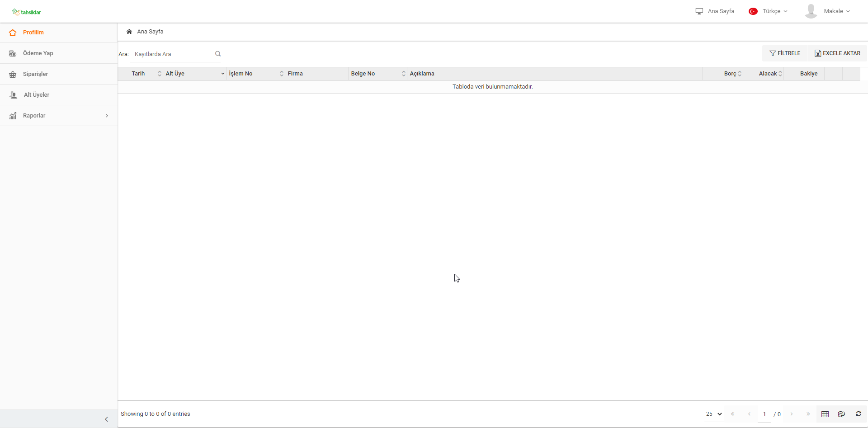Click the table grid view icon
The height and width of the screenshot is (428, 868).
(825, 414)
